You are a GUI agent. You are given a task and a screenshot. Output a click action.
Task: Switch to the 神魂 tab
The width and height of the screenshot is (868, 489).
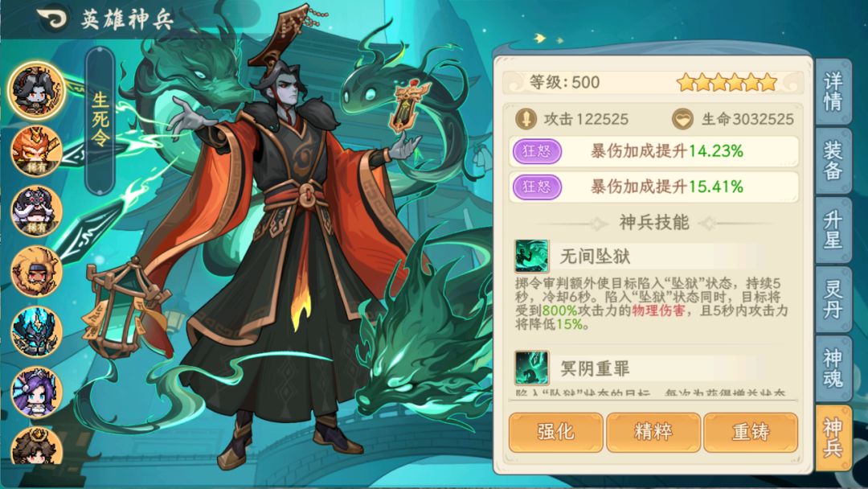[x=833, y=368]
